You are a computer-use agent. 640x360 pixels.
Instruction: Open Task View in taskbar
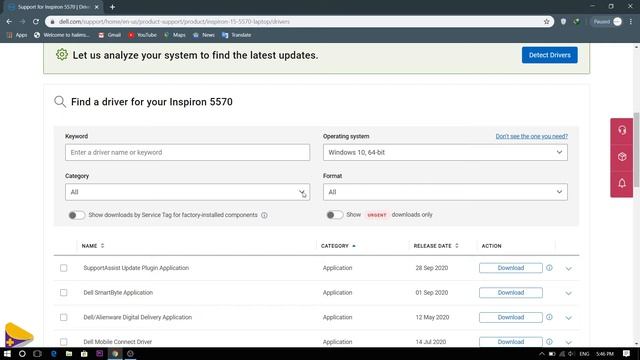(x=37, y=354)
